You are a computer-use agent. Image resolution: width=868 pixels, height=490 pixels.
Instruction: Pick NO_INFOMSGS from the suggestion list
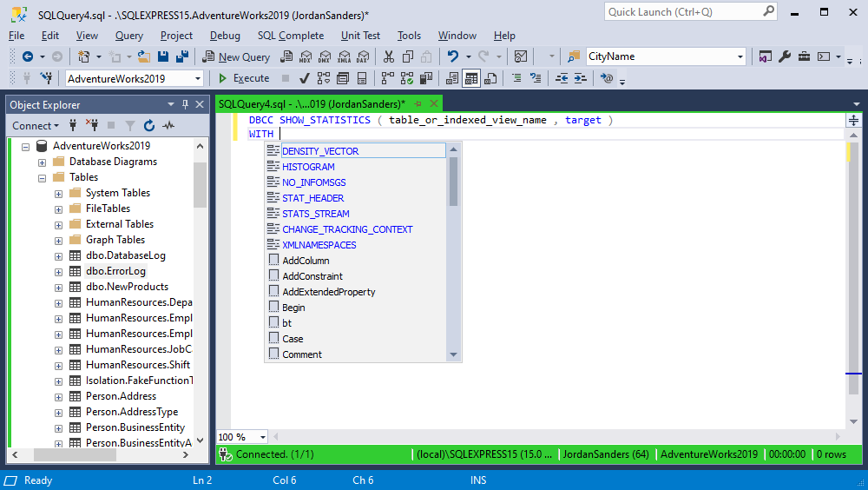(314, 182)
